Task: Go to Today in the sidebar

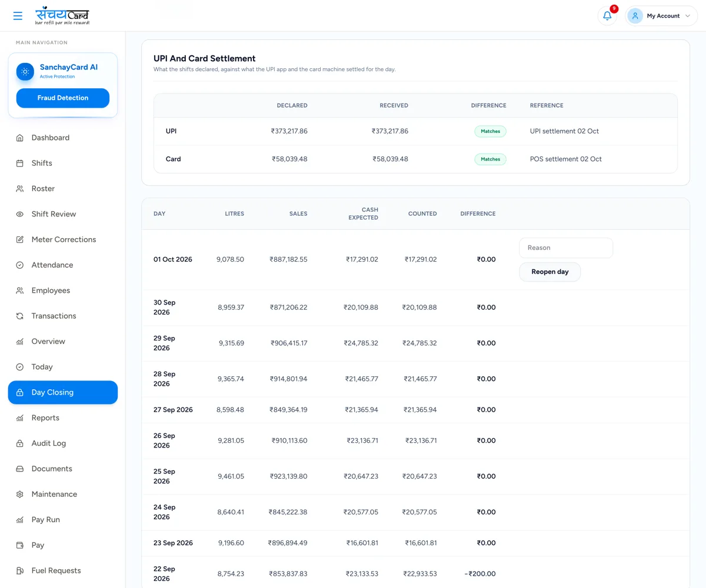Action: click(63, 367)
